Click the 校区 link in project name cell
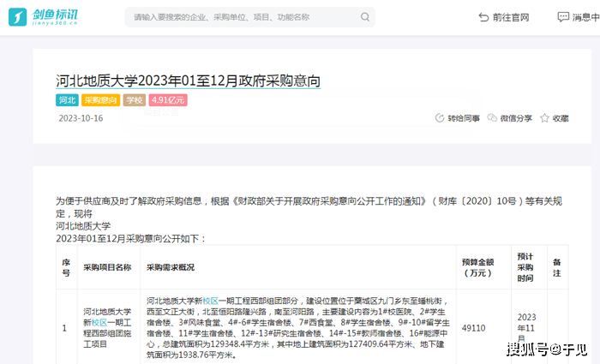The height and width of the screenshot is (364, 600). 99,322
